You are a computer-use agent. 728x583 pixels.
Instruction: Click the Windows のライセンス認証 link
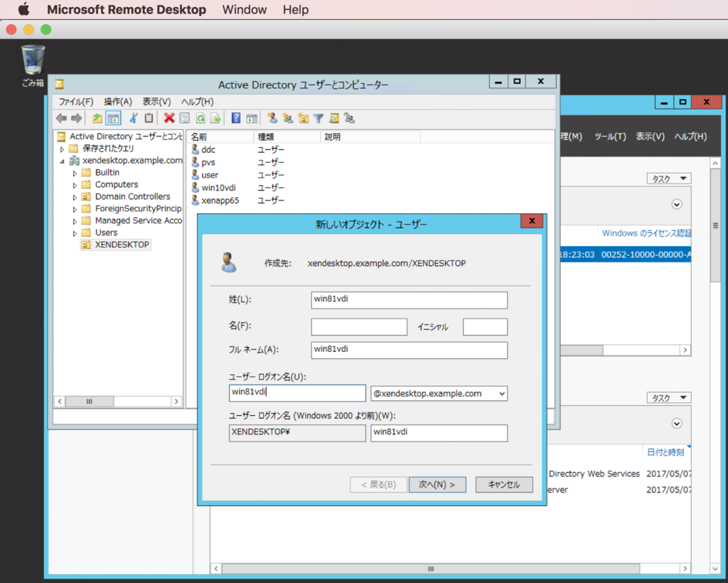[646, 233]
